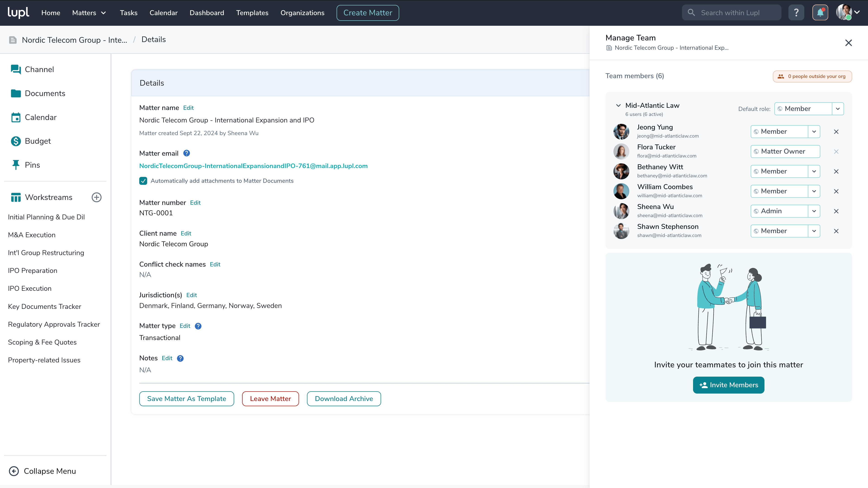Open the user profile avatar menu
Screen dimensions: 868x488
[844, 12]
